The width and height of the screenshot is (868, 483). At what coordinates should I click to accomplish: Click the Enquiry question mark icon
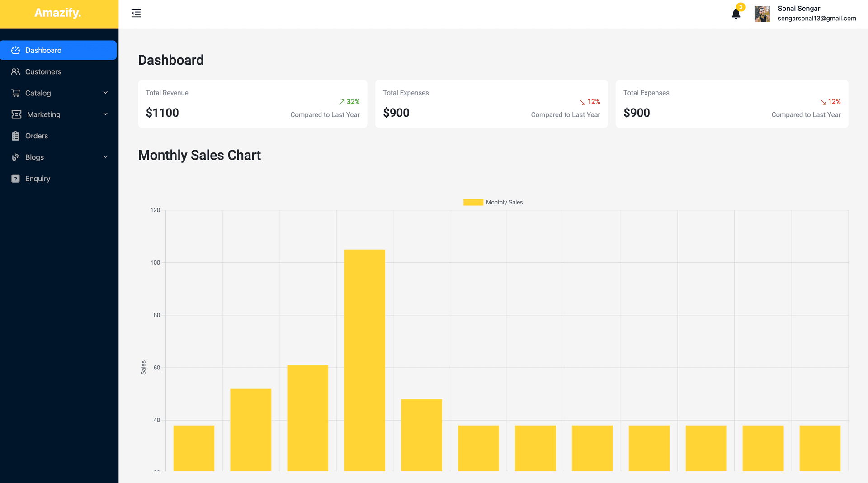pyautogui.click(x=16, y=179)
